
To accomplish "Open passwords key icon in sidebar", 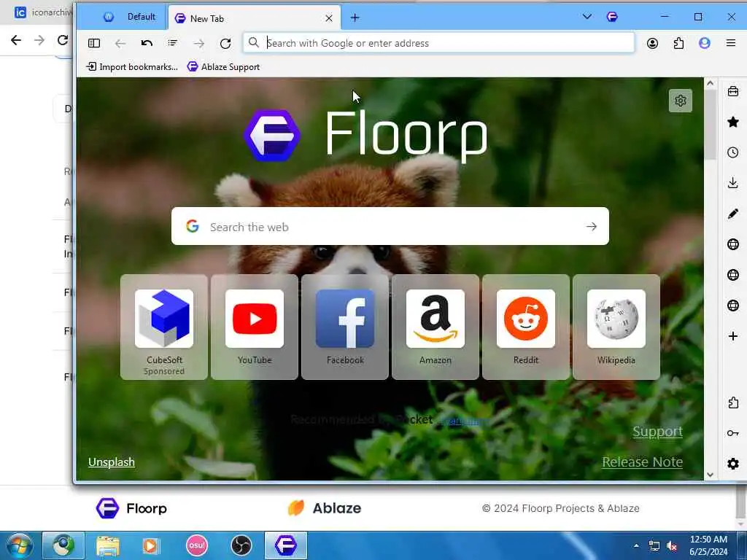I will (x=733, y=433).
